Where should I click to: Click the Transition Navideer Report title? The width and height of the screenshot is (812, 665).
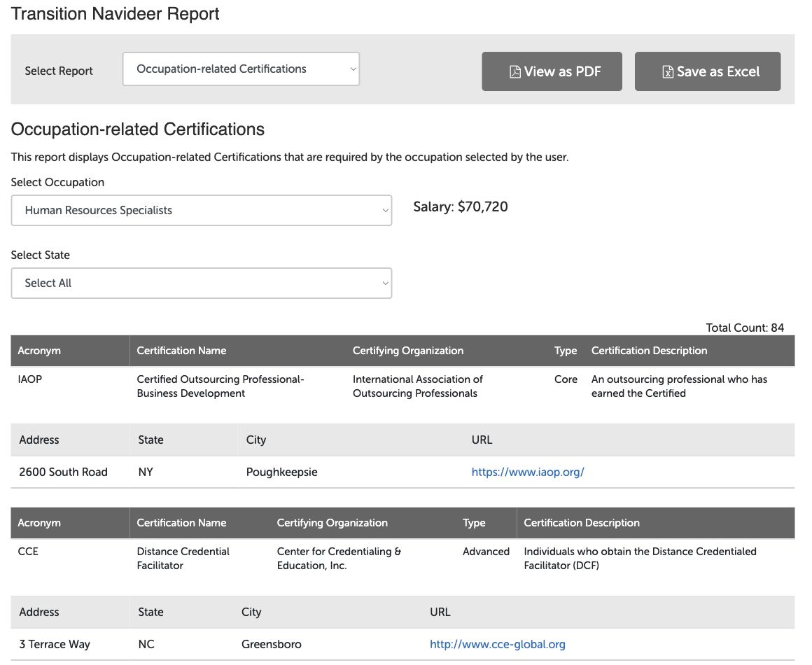tap(115, 14)
